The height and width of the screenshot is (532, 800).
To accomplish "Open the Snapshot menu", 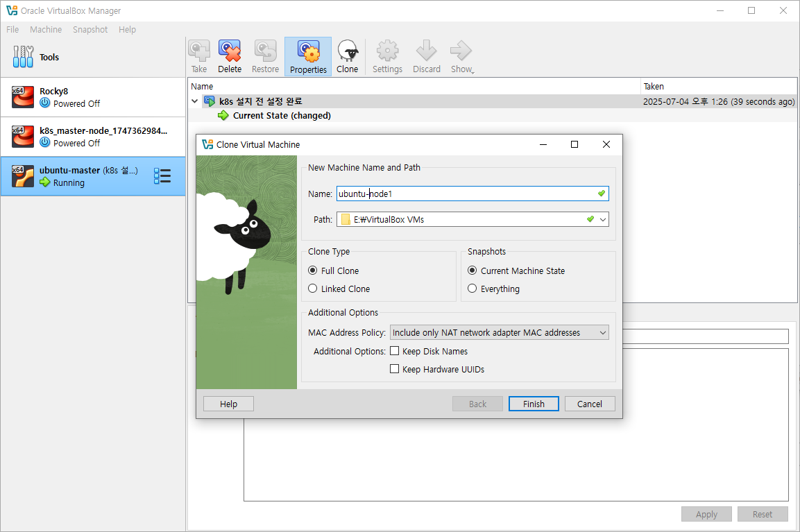I will 90,30.
